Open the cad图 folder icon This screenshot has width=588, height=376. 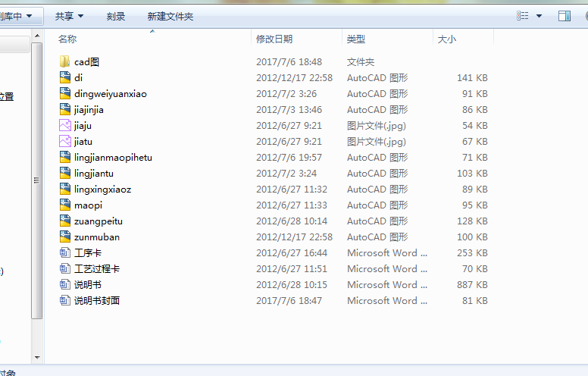click(x=64, y=62)
